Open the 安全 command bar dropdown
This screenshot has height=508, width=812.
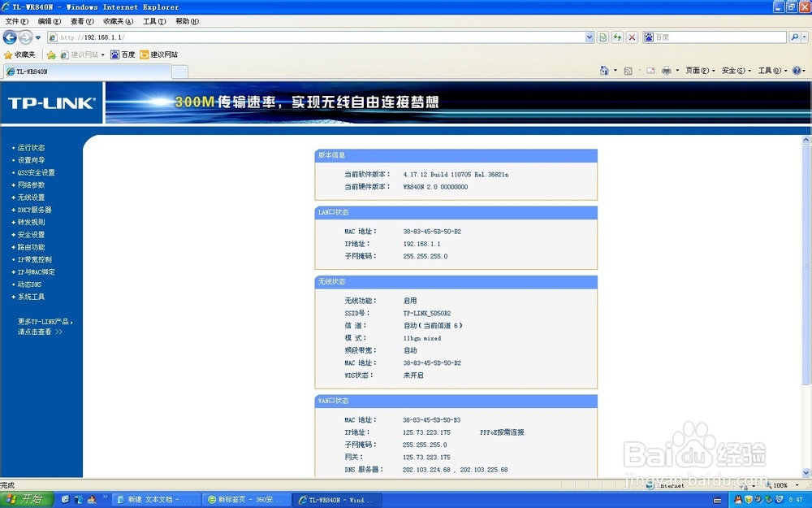click(x=736, y=71)
